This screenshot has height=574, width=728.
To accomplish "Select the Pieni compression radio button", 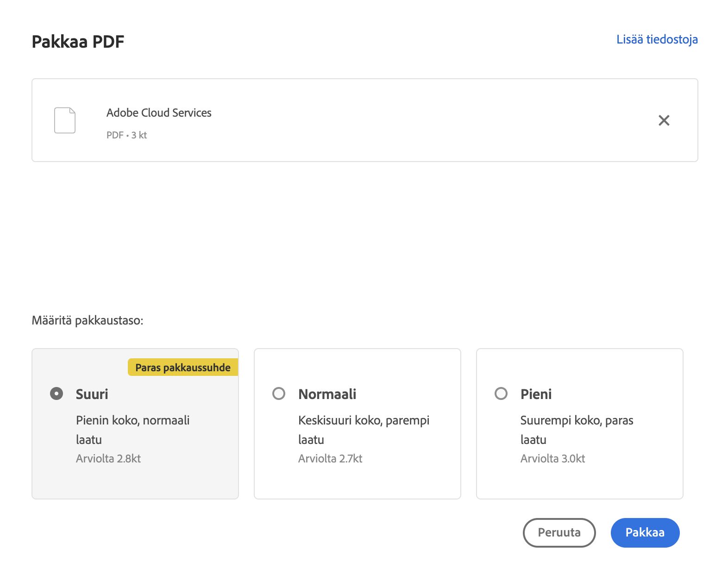I will pos(501,394).
